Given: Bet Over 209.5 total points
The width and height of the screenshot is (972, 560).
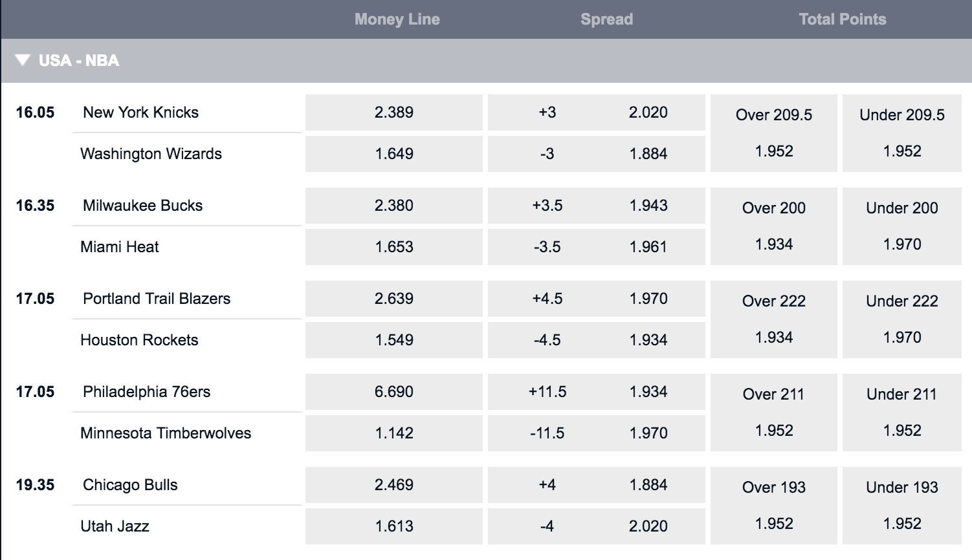Looking at the screenshot, I should click(x=774, y=133).
